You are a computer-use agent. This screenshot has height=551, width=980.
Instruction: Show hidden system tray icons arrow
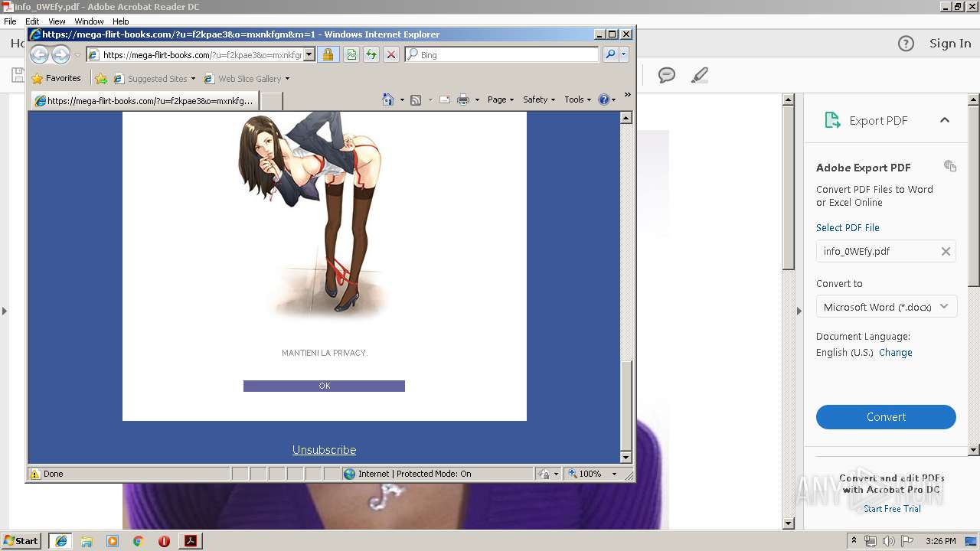[854, 541]
